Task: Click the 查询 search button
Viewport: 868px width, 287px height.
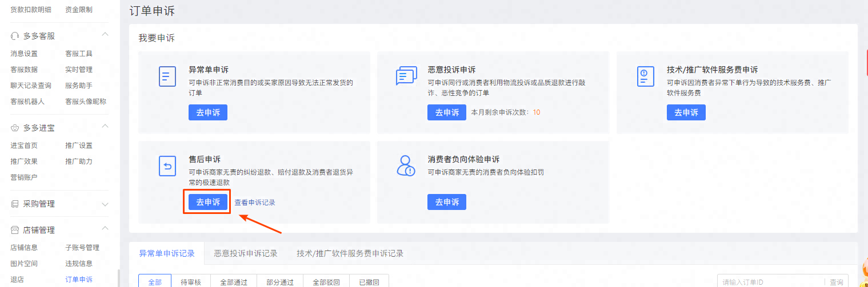Action: click(x=837, y=282)
